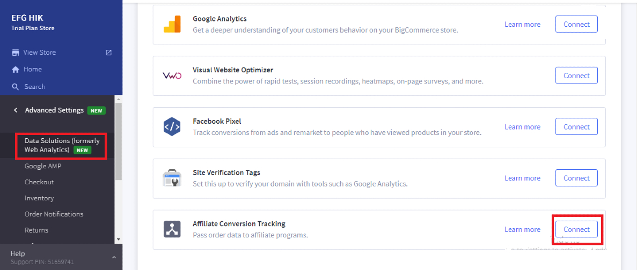
Task: Open store via external link icon
Action: click(x=109, y=52)
